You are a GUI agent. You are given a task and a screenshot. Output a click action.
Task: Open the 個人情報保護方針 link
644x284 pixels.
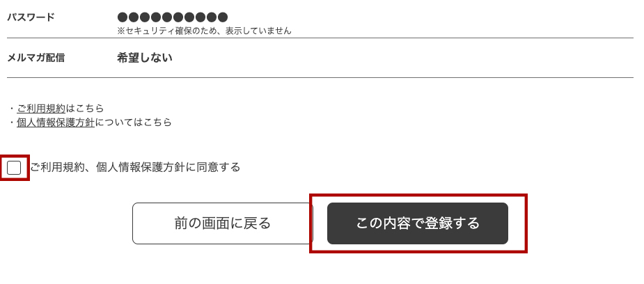coord(56,122)
